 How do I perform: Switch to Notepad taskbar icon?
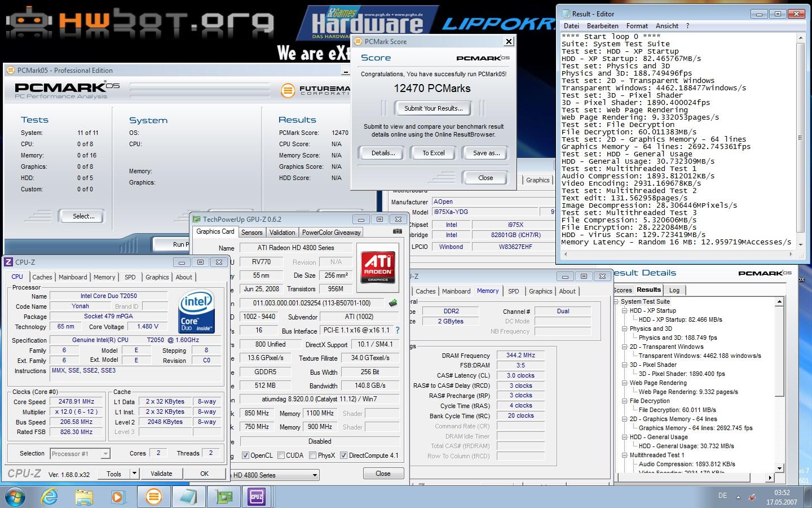pos(188,497)
